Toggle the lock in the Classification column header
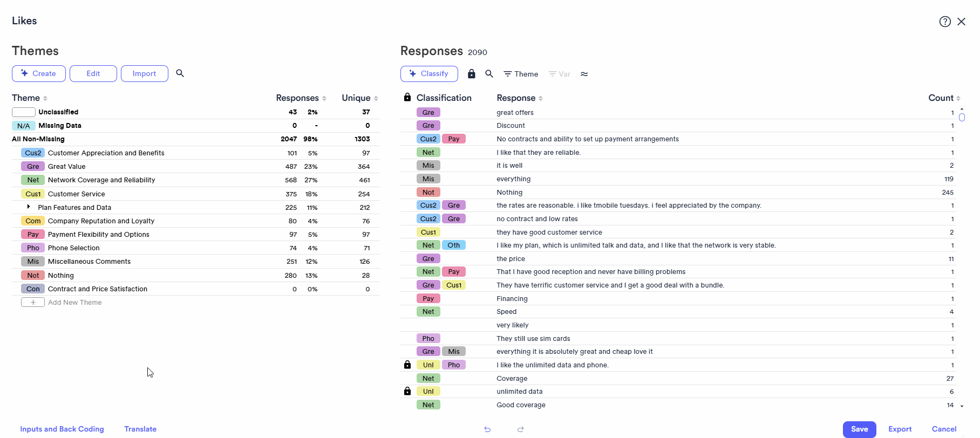The image size is (980, 438). coord(407,97)
